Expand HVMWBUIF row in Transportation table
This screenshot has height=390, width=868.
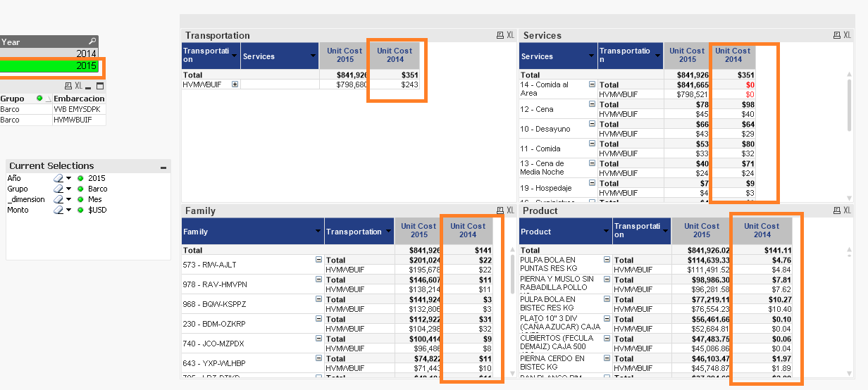tap(235, 84)
